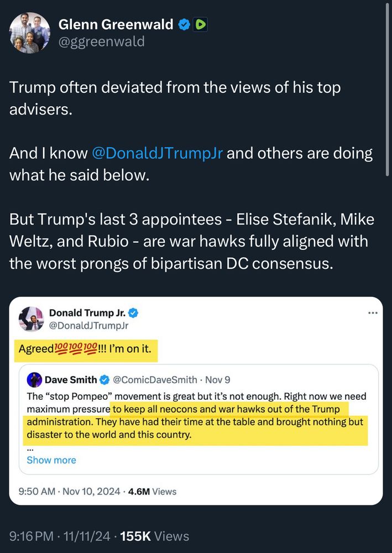The width and height of the screenshot is (392, 553).
Task: Click the 4.6M Views count
Action: point(152,491)
